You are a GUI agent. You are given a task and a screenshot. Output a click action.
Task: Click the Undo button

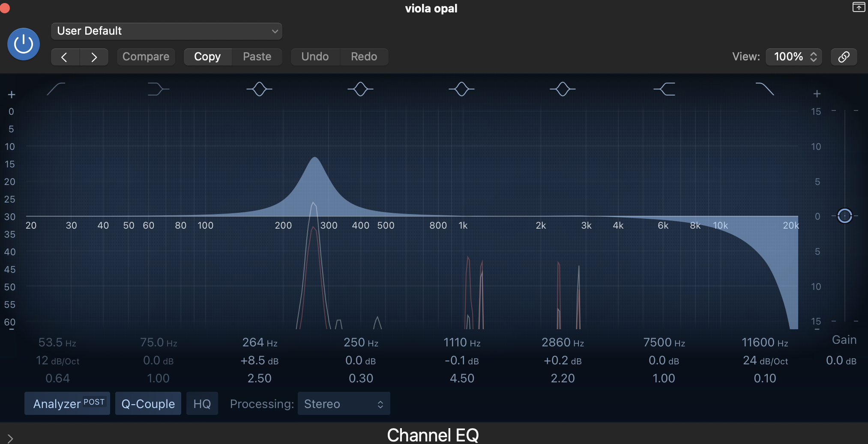point(315,56)
